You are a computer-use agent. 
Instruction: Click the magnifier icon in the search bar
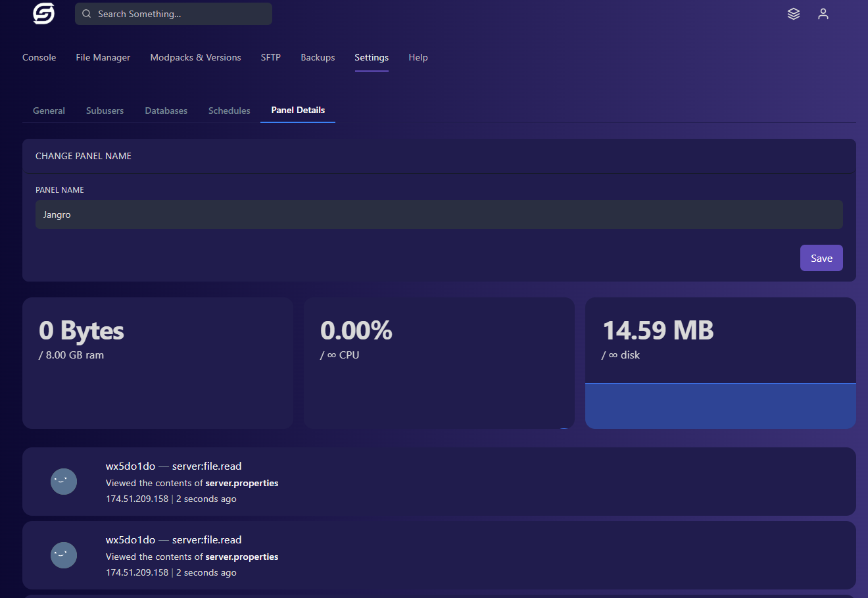click(86, 13)
